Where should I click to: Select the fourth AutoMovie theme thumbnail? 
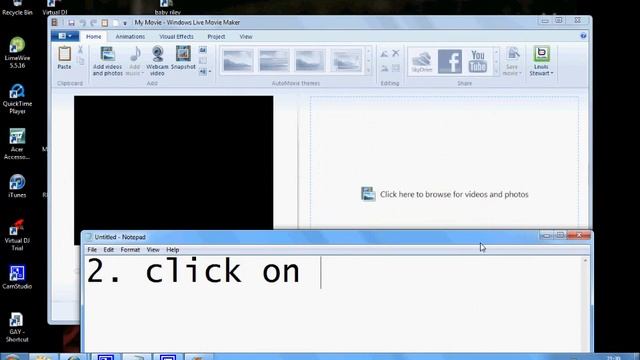[x=346, y=60]
